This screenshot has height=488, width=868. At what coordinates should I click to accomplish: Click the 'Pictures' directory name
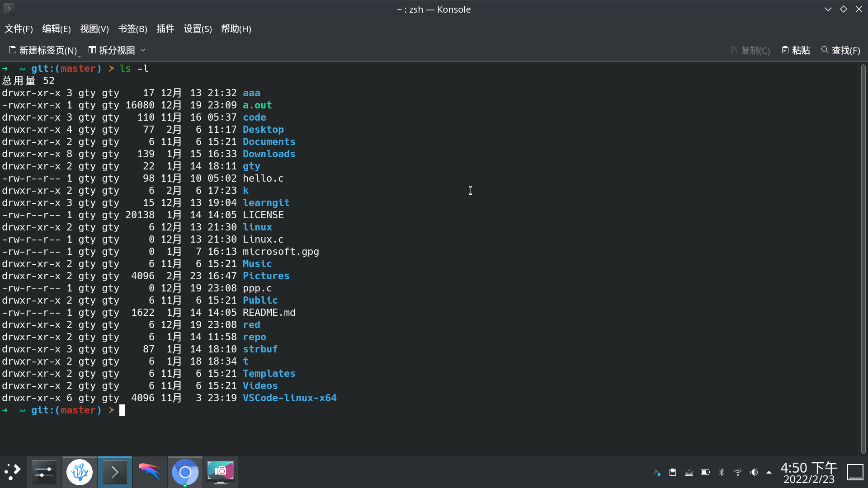click(x=266, y=276)
